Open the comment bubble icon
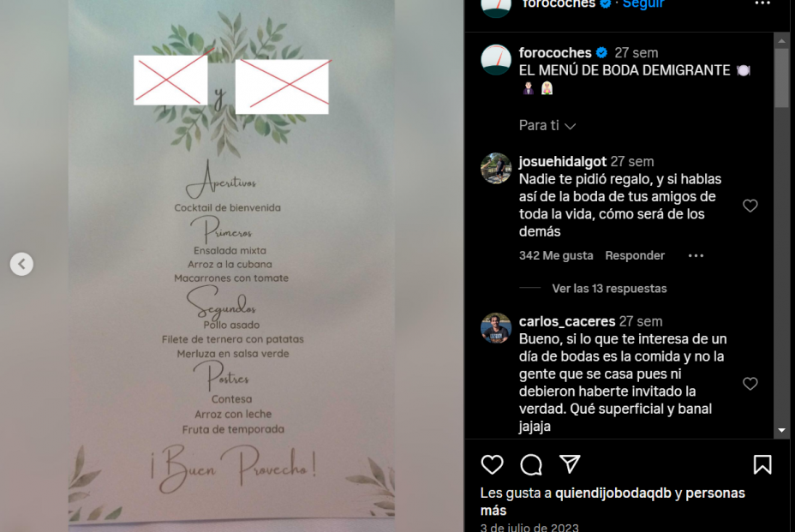 (x=531, y=464)
